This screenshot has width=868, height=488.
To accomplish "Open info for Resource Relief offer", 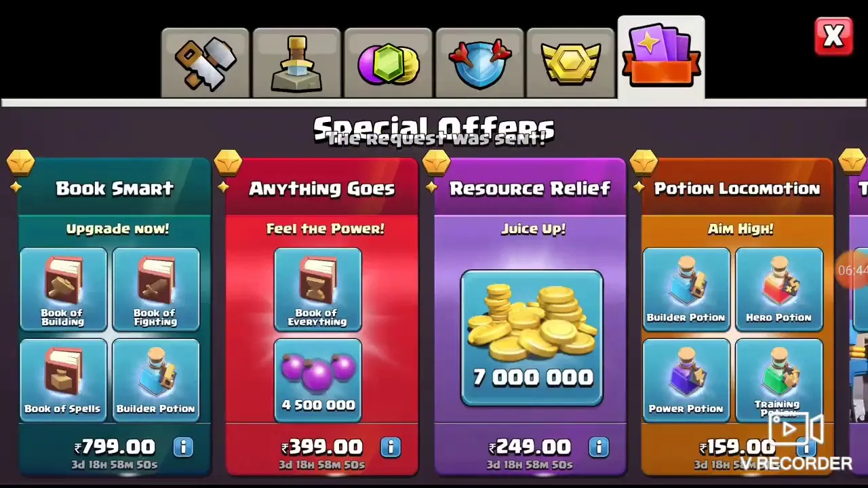I will pyautogui.click(x=598, y=447).
